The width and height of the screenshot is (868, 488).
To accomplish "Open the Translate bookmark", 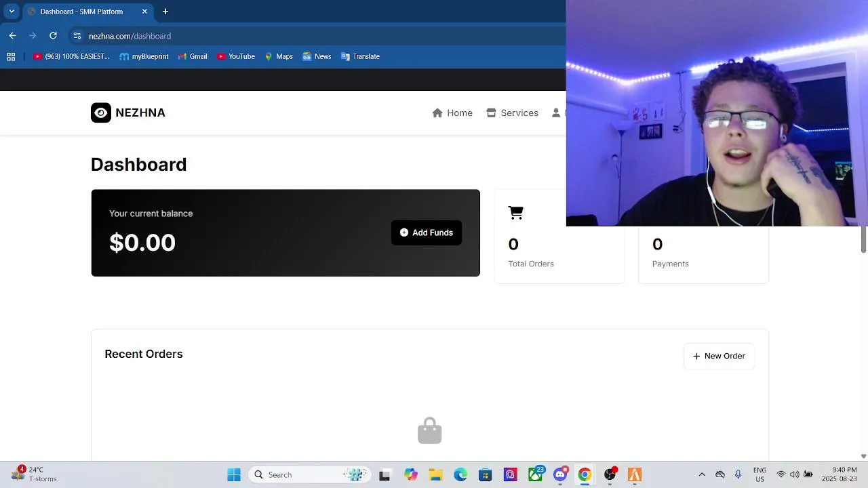I will coord(360,57).
